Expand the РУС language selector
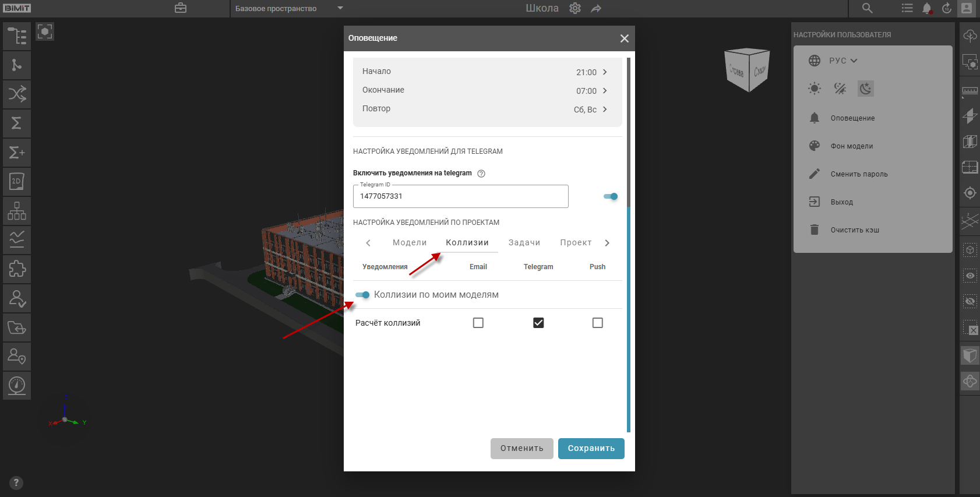 842,61
